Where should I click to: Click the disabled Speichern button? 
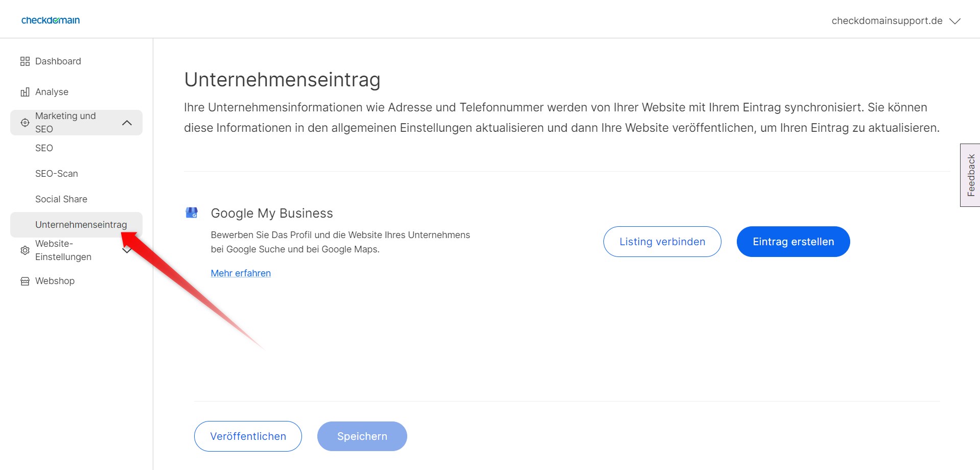point(361,436)
